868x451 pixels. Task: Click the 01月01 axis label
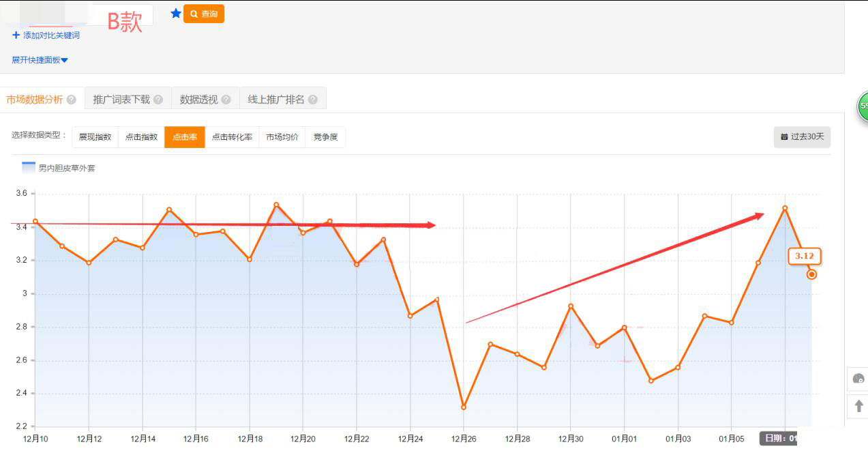pos(624,439)
